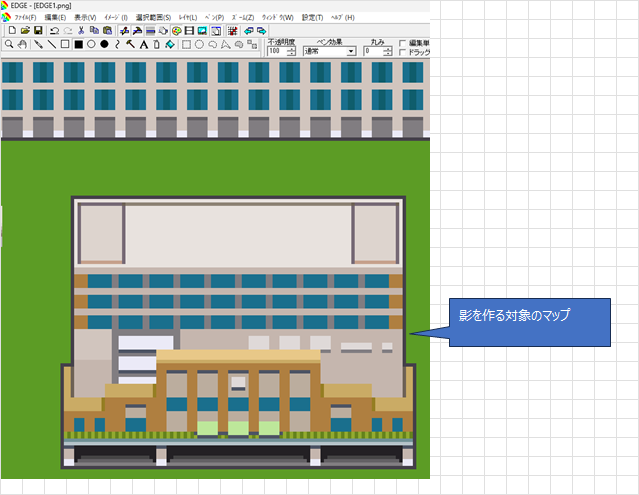Enable the 編集単 checkbox
Screen dimensions: 639x495
tap(401, 42)
